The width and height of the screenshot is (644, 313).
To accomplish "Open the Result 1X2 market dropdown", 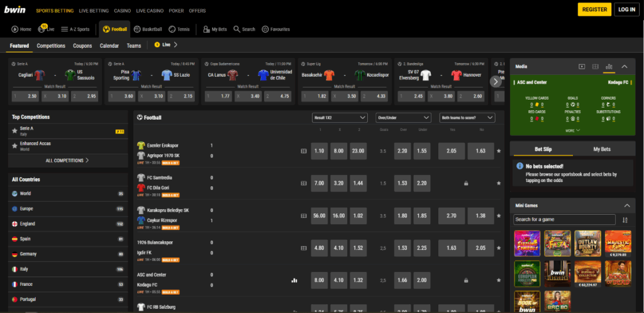I will click(x=339, y=118).
